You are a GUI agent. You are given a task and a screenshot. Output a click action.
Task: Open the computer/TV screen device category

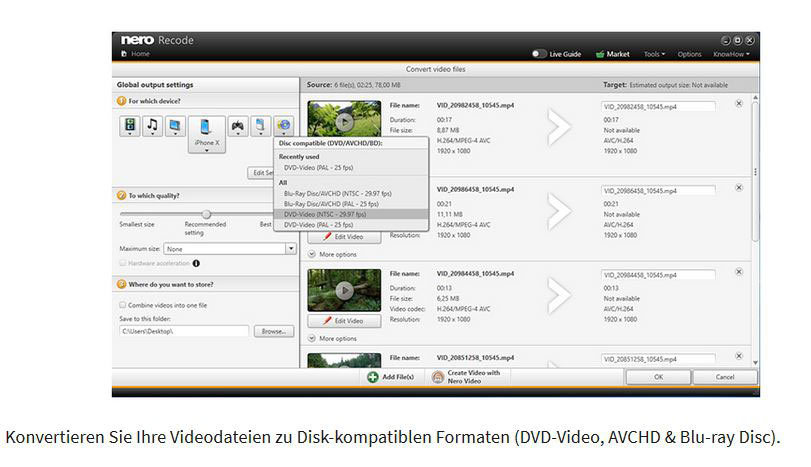[x=175, y=126]
